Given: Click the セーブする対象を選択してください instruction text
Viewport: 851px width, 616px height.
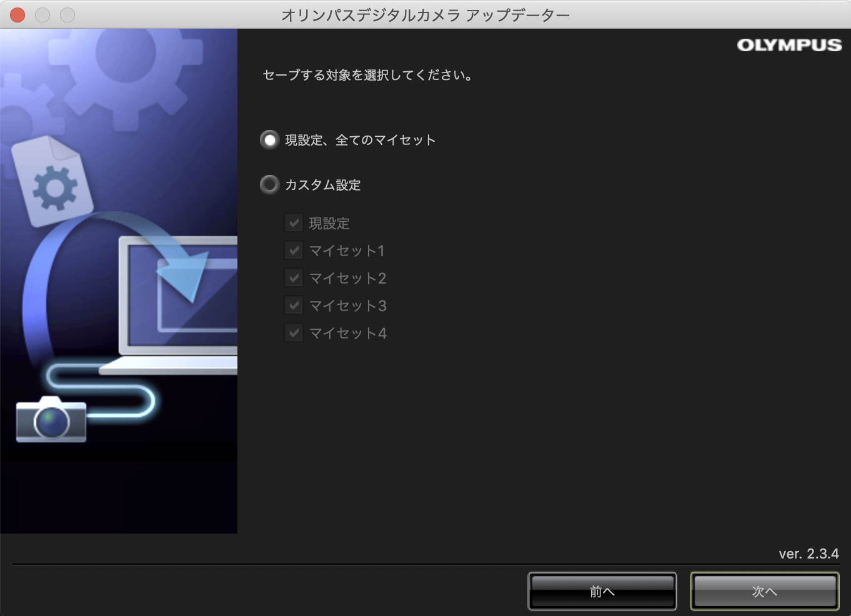Looking at the screenshot, I should coord(367,75).
